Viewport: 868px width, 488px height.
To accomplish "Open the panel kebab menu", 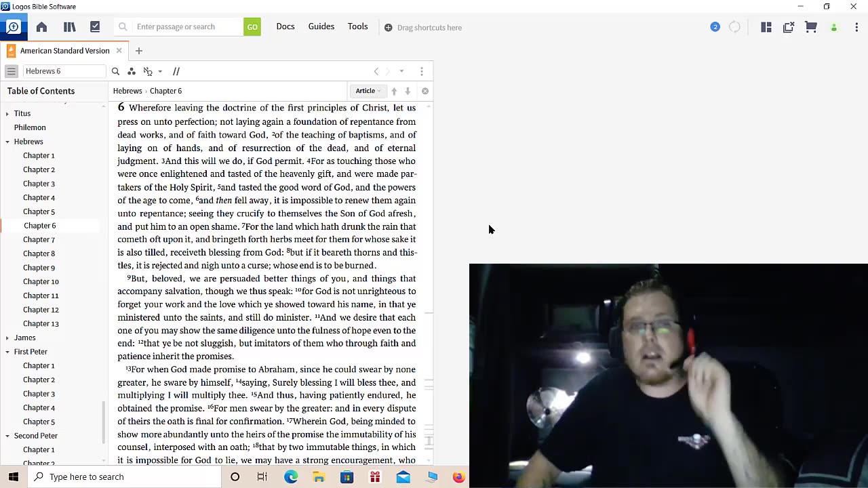I will 422,71.
